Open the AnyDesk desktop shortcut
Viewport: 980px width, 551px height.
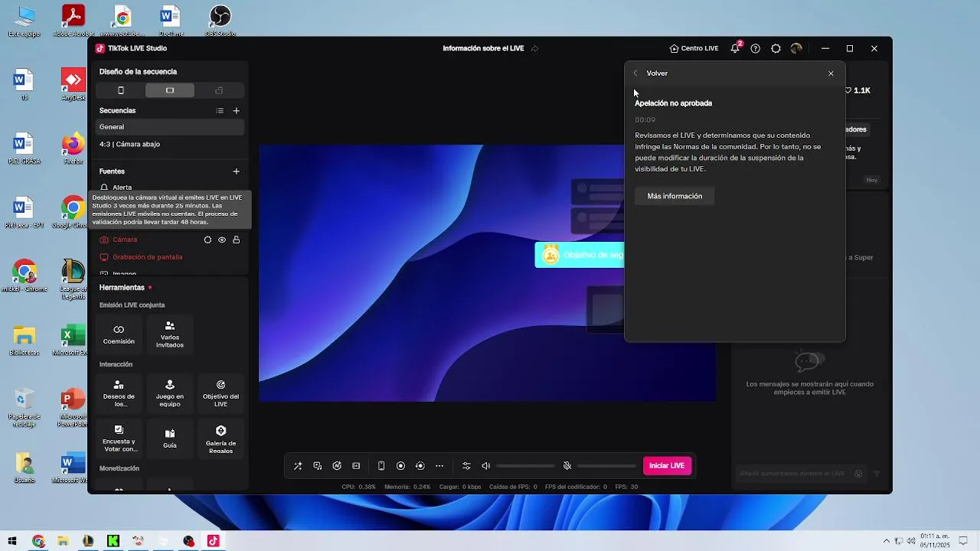(x=73, y=84)
